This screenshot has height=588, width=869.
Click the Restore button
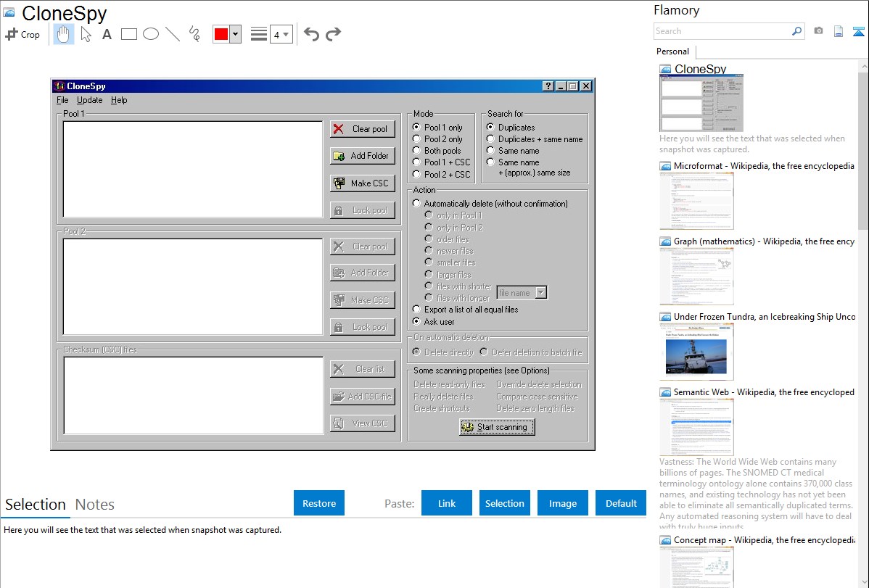point(319,503)
